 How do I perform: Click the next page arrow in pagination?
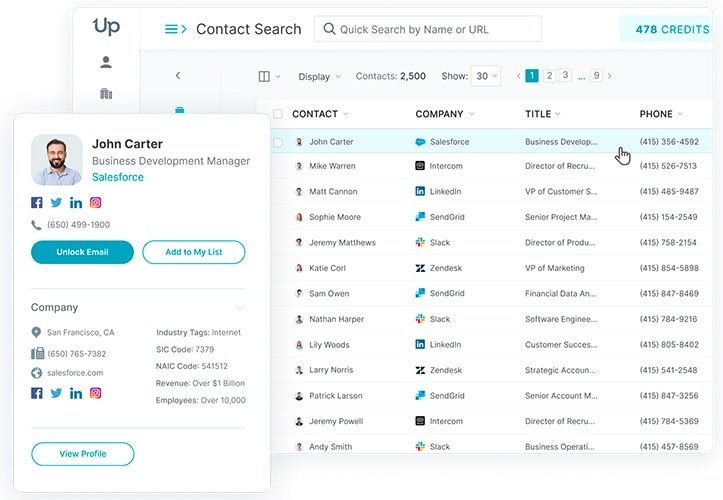(610, 76)
